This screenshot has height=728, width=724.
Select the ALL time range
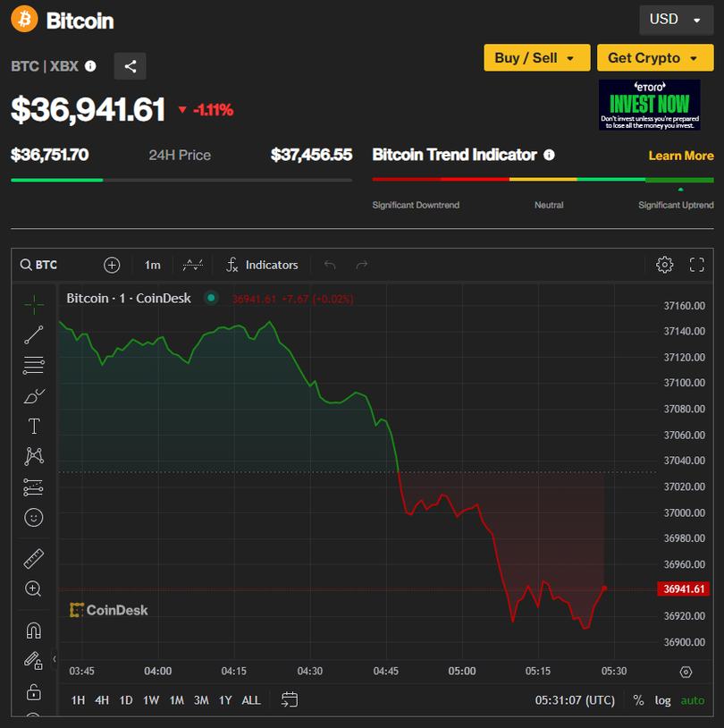tap(251, 700)
